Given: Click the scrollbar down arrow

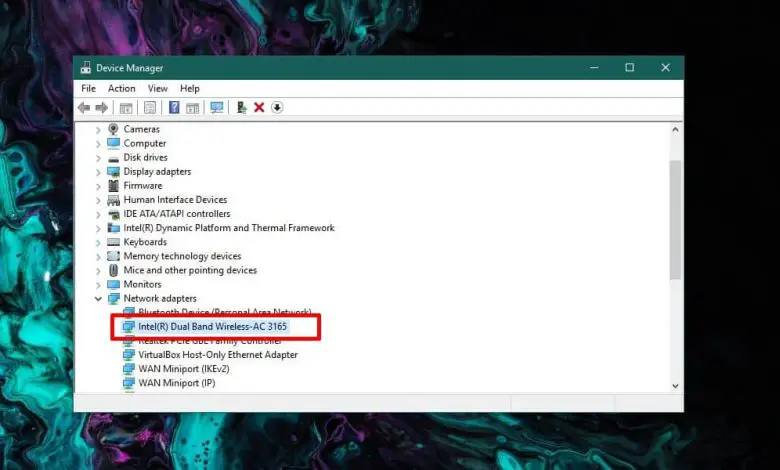Looking at the screenshot, I should pyautogui.click(x=675, y=386).
